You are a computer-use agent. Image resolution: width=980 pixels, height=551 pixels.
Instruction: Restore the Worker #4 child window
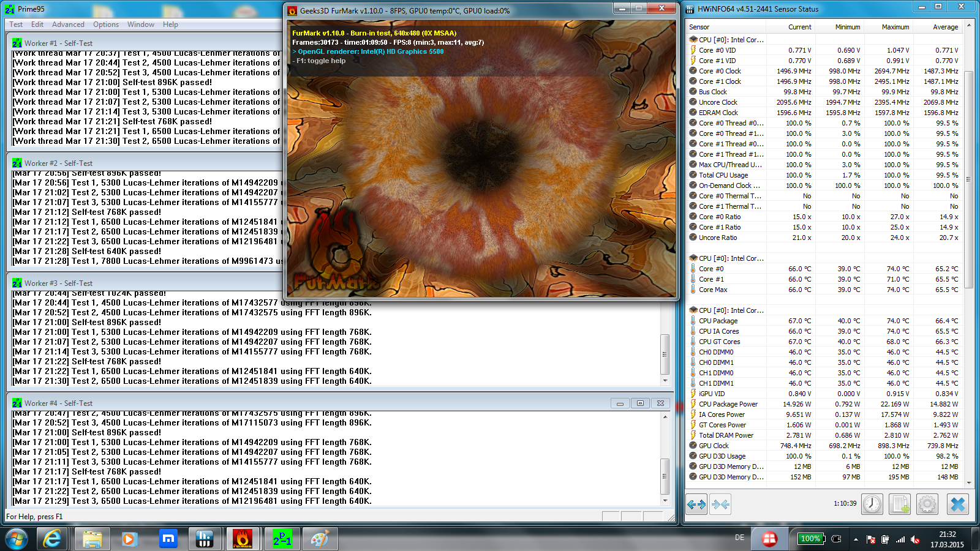pyautogui.click(x=640, y=403)
